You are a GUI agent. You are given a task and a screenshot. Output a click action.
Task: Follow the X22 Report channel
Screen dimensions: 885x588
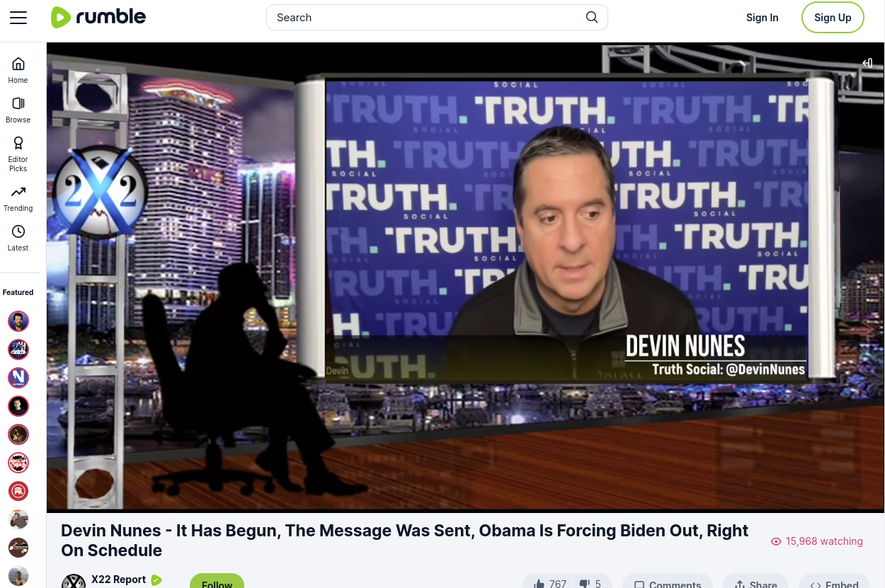[217, 582]
